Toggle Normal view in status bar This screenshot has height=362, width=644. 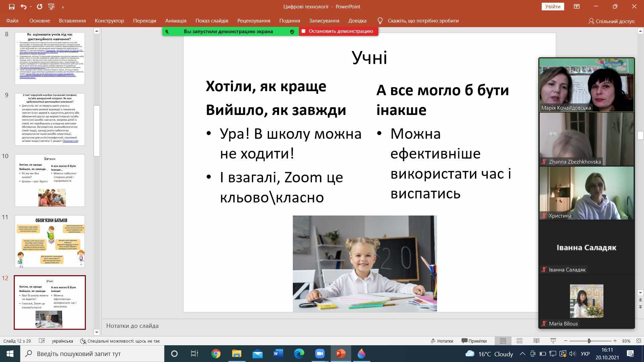(503, 341)
